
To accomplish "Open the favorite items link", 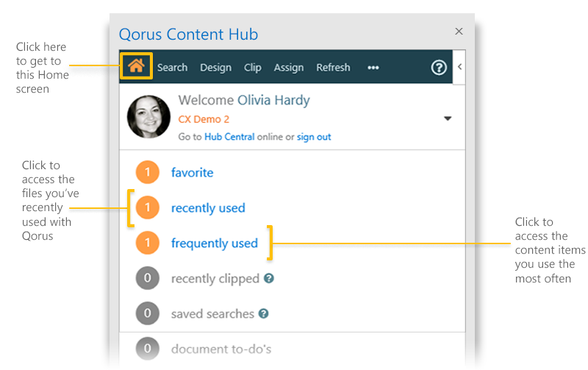I will 192,173.
